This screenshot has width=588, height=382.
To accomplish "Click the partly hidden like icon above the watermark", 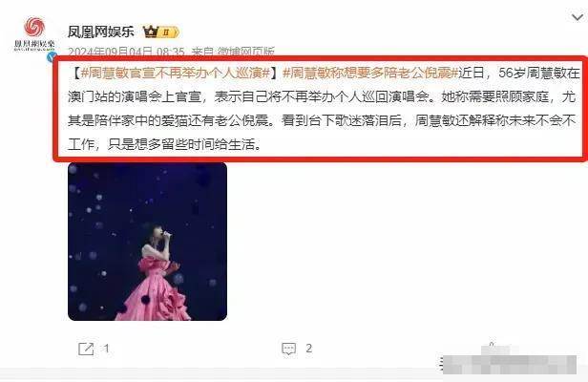I will (x=492, y=344).
